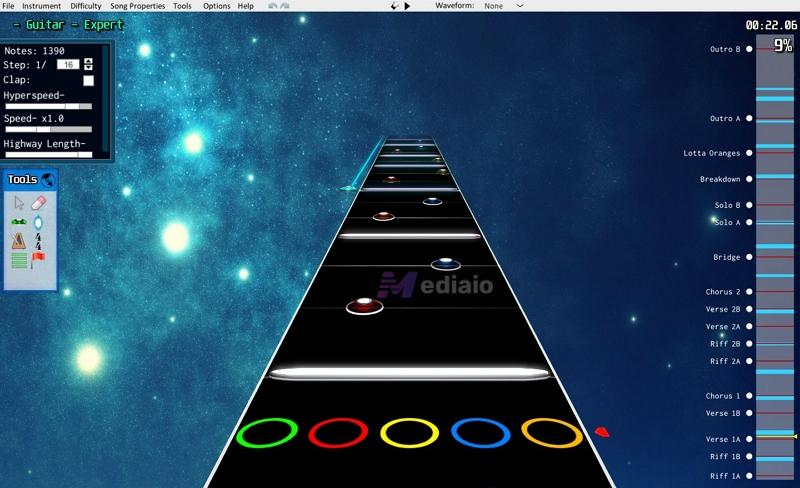Select the red flag Event tool
Viewport: 800px width, 488px height.
pyautogui.click(x=38, y=259)
